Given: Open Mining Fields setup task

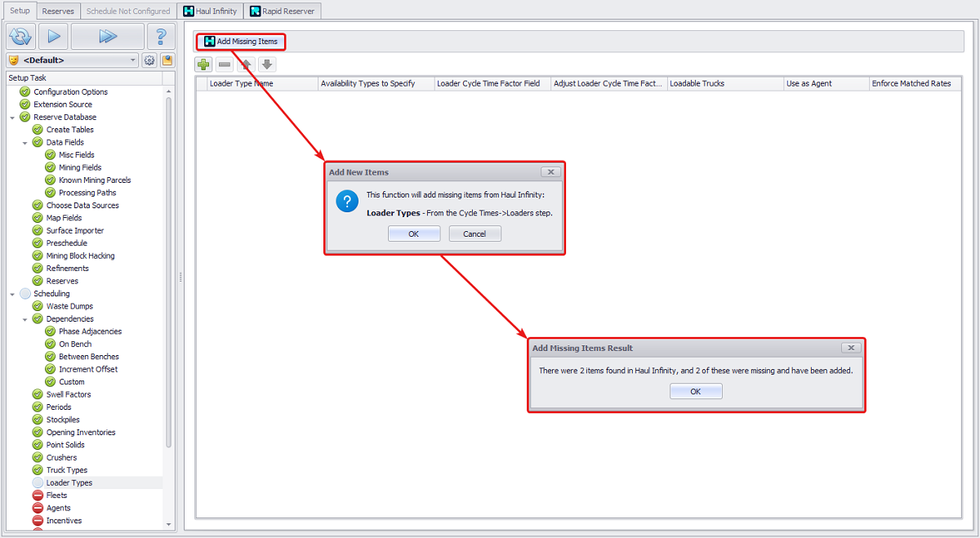Looking at the screenshot, I should [80, 167].
